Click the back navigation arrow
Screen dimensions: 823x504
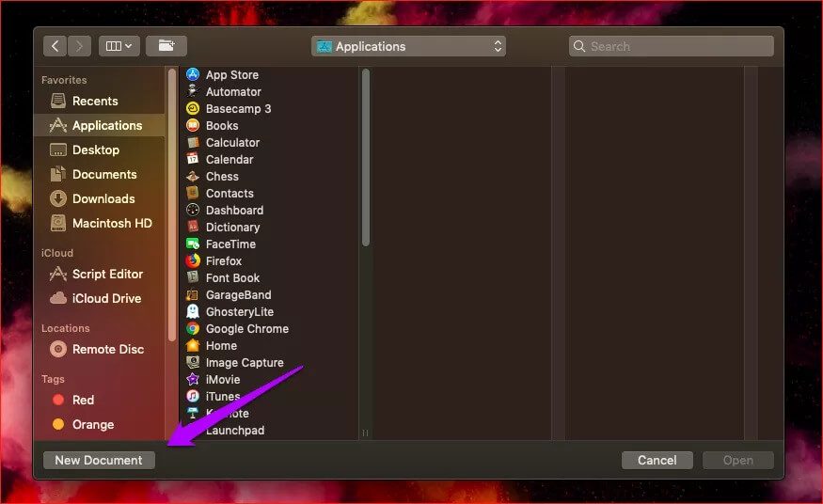55,46
